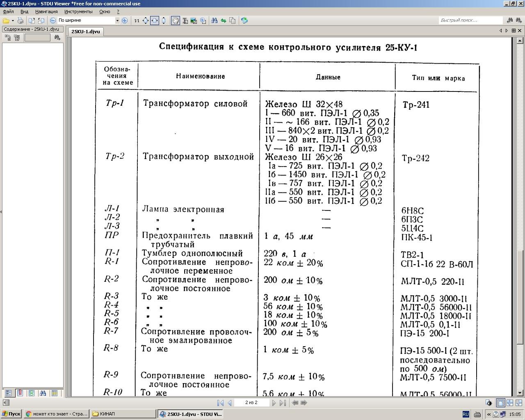Choose the text selection tool

[185, 21]
